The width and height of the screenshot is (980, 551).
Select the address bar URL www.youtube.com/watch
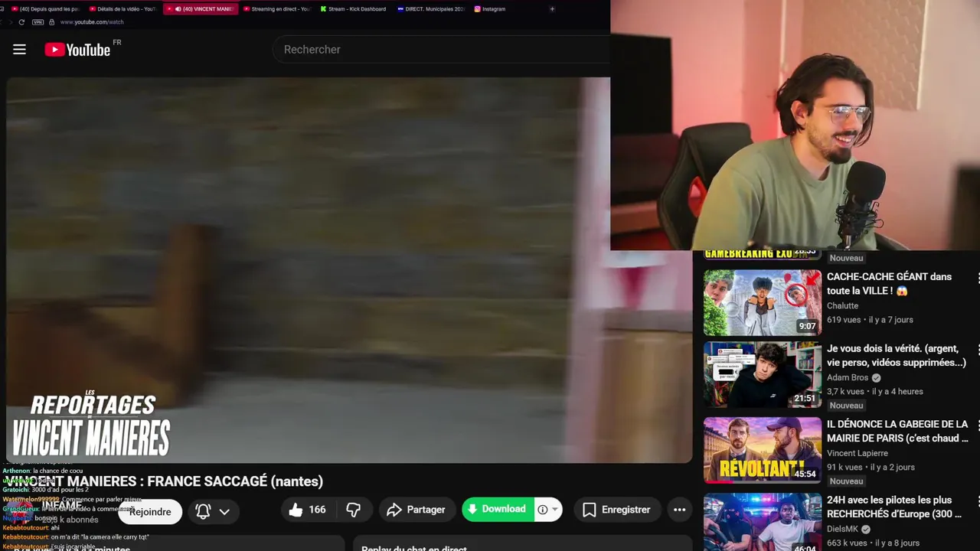[x=92, y=22]
